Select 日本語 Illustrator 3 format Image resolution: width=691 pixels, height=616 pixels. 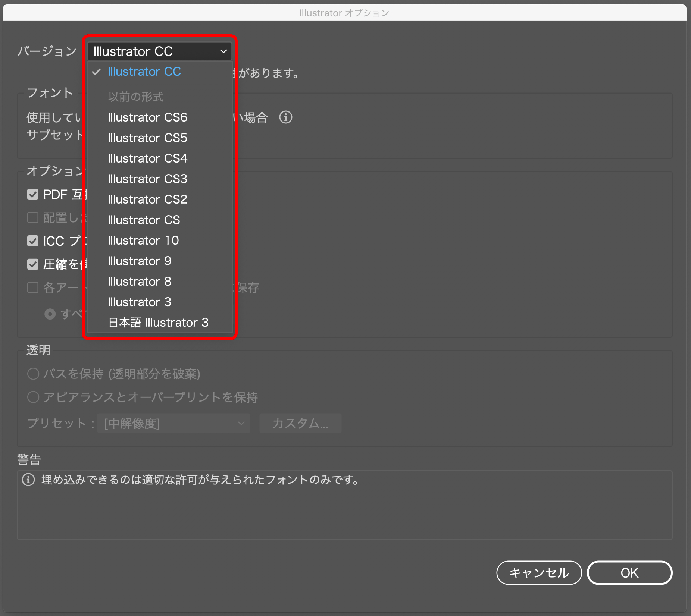[160, 323]
